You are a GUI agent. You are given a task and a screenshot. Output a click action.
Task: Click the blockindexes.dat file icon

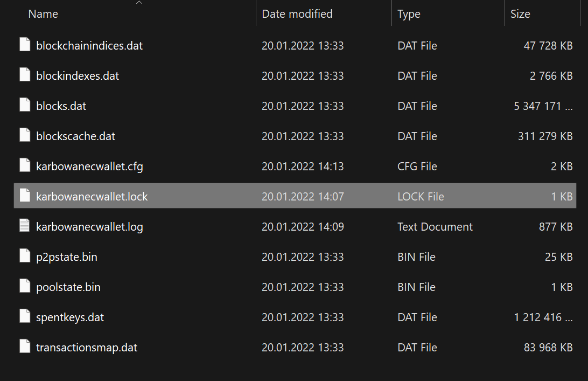pos(25,74)
